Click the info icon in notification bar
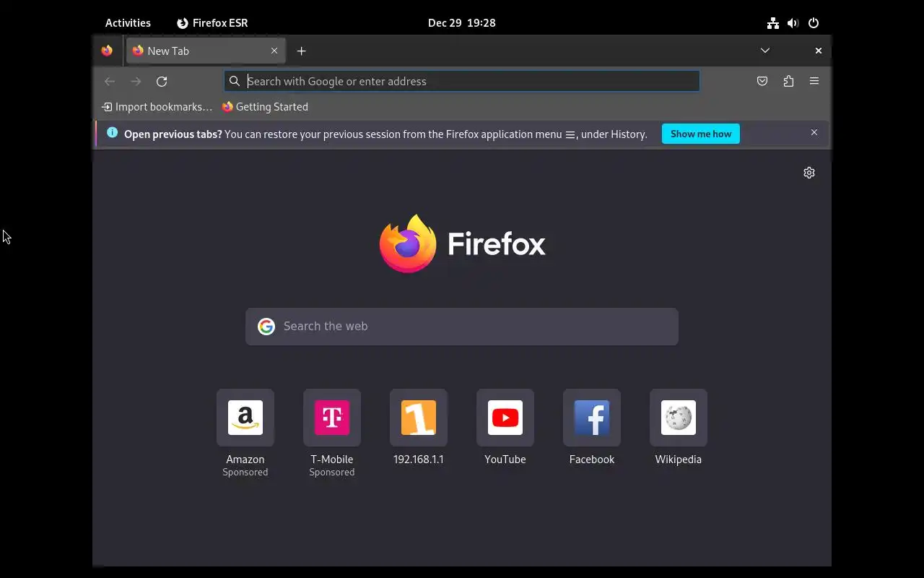 112,133
